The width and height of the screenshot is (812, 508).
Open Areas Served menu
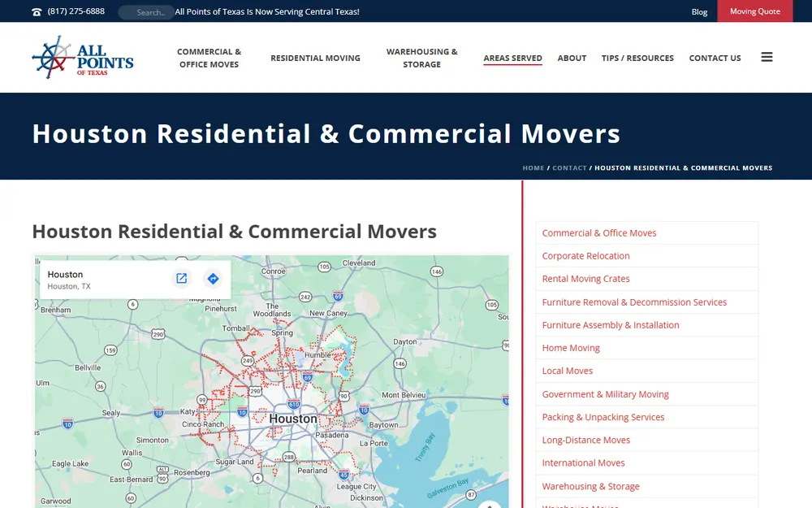click(512, 58)
